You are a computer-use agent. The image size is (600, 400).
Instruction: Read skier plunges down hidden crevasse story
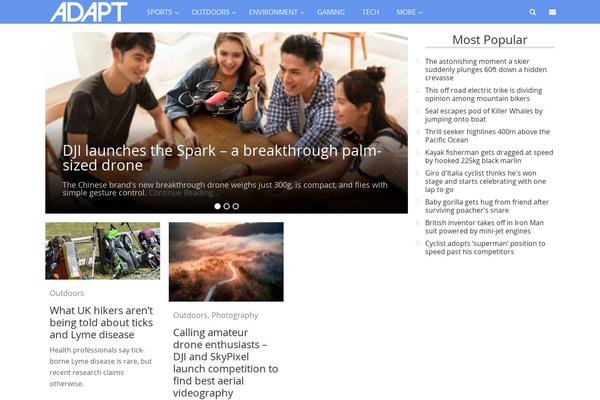tap(486, 69)
